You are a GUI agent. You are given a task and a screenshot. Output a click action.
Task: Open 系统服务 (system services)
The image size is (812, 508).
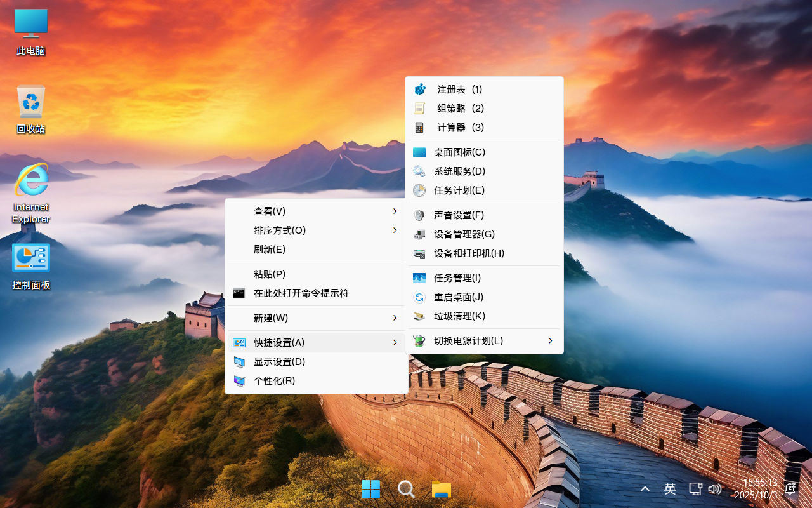tap(459, 171)
